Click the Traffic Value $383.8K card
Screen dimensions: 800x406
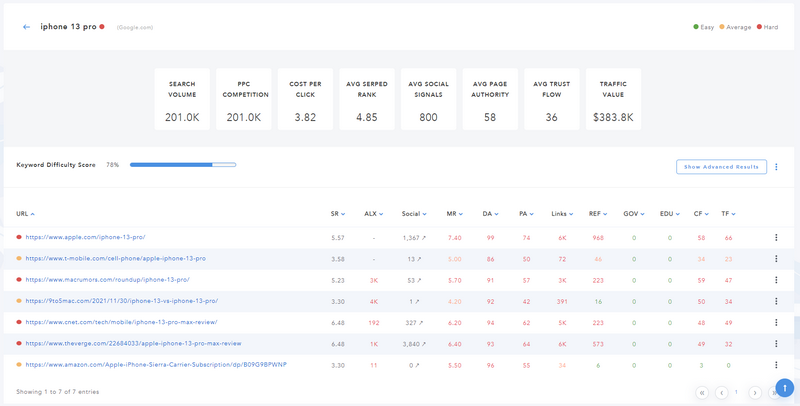(613, 99)
